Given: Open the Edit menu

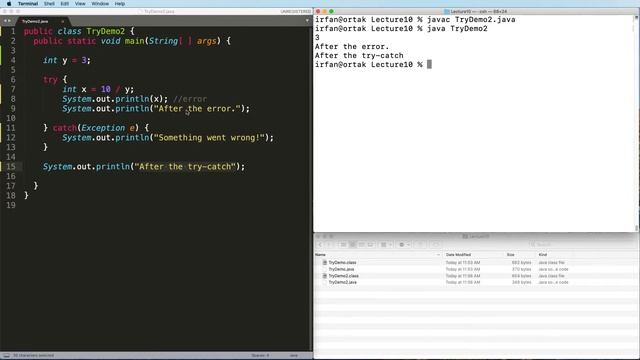Looking at the screenshot, I should [x=64, y=4].
